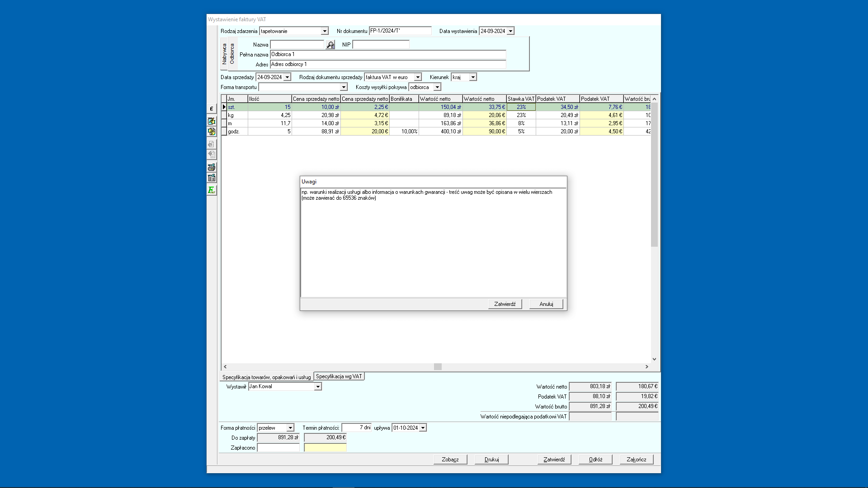Select the Specyfikacja towarów, opakowań i usług tab

pyautogui.click(x=267, y=377)
